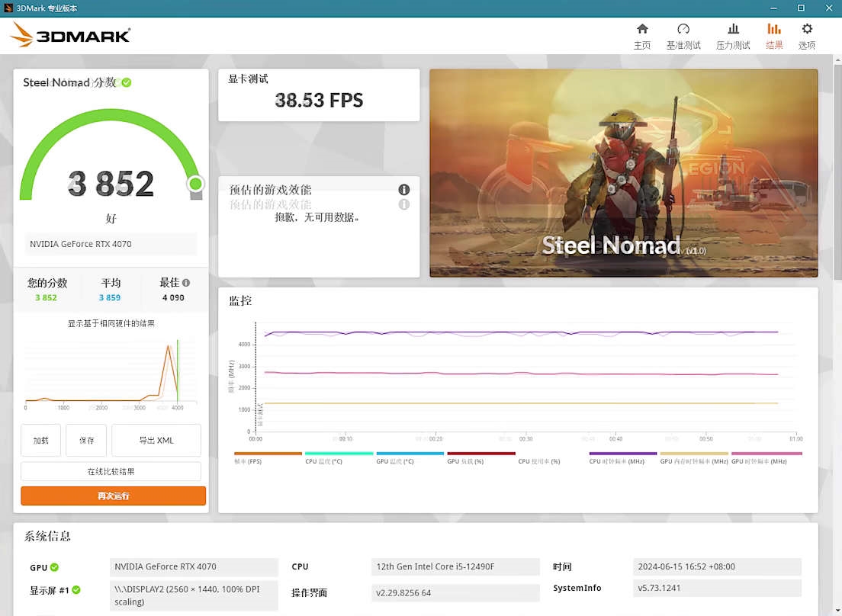
Task: Click info icon next to 最佳 score
Action: pos(186,283)
